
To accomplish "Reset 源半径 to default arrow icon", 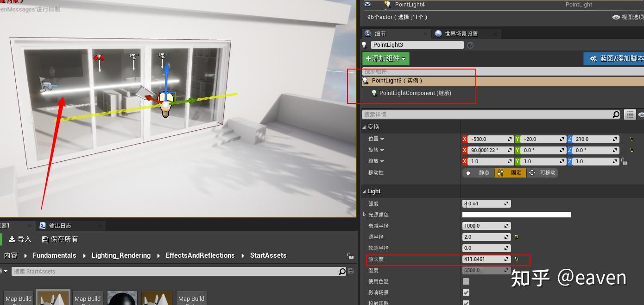I will (516, 237).
